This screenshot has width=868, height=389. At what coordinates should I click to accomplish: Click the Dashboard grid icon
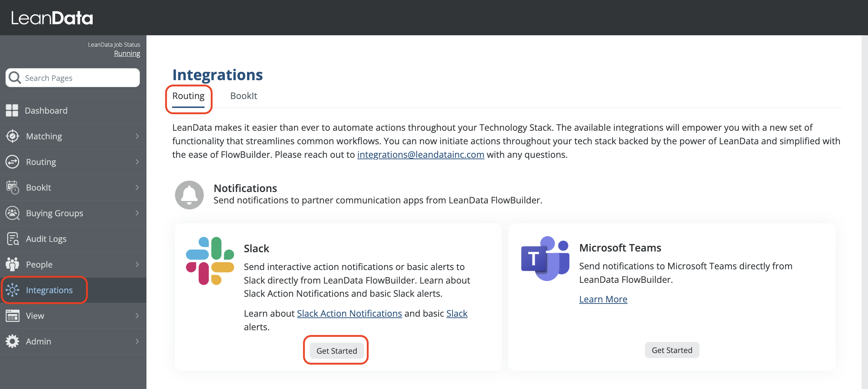pos(12,110)
